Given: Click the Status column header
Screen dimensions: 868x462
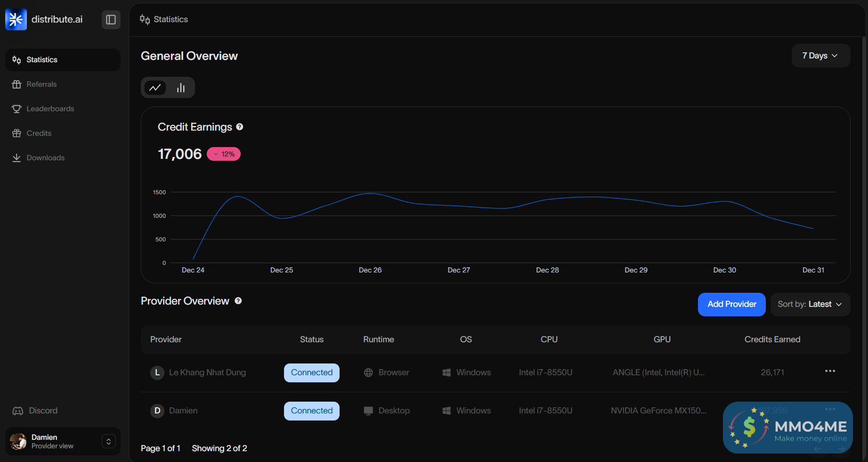Looking at the screenshot, I should pyautogui.click(x=312, y=339).
